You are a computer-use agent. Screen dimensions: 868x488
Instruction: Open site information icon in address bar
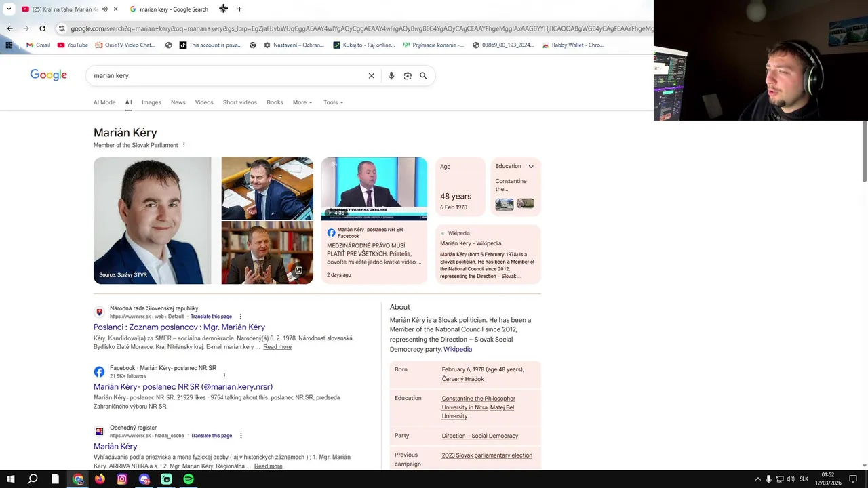(62, 28)
